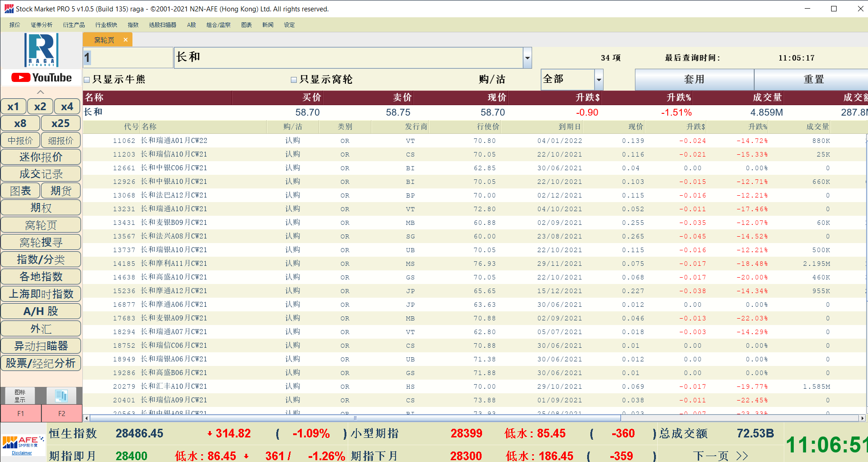The image size is (868, 462).
Task: Click the horizontal scrollbar left arrow
Action: [x=86, y=418]
